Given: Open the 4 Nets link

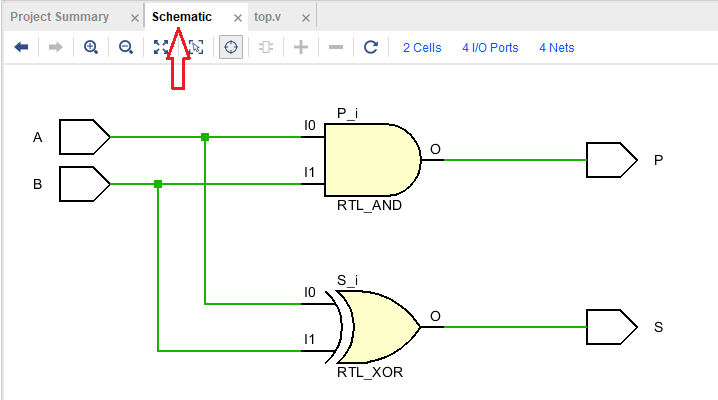Looking at the screenshot, I should (x=557, y=47).
